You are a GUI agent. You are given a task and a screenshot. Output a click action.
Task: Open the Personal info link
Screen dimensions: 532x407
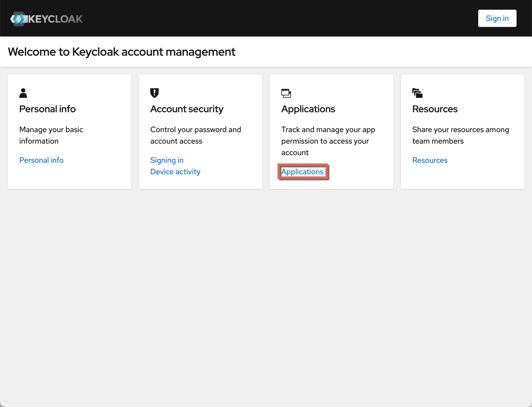(x=41, y=160)
